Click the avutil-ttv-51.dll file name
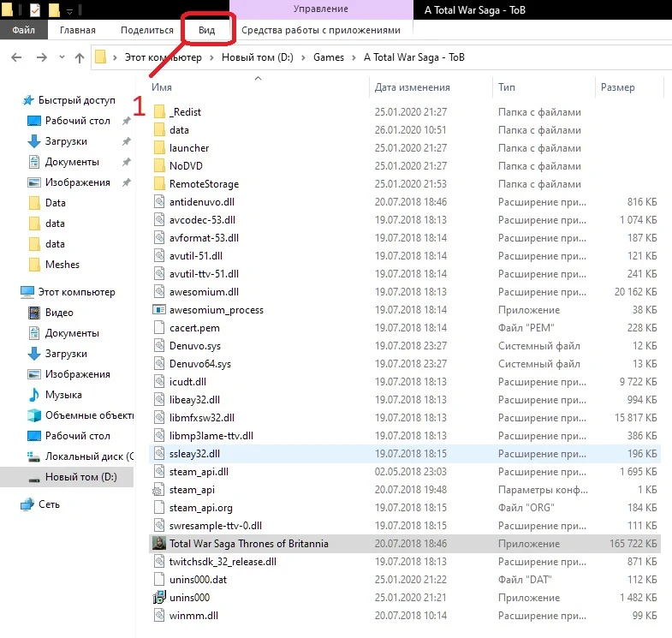 click(x=204, y=273)
